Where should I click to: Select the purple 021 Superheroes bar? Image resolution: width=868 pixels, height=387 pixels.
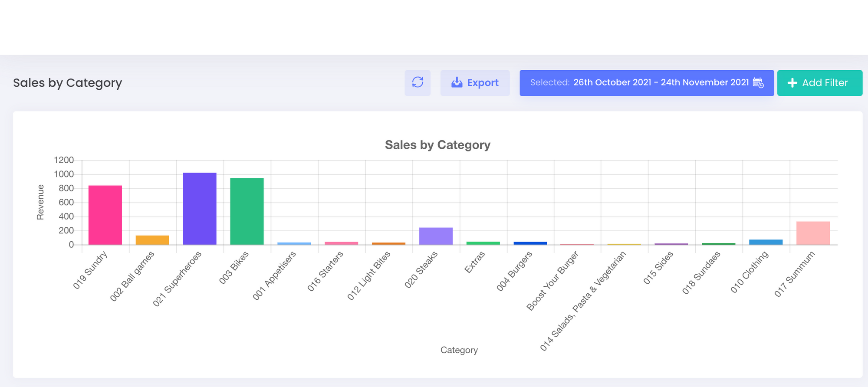click(200, 209)
